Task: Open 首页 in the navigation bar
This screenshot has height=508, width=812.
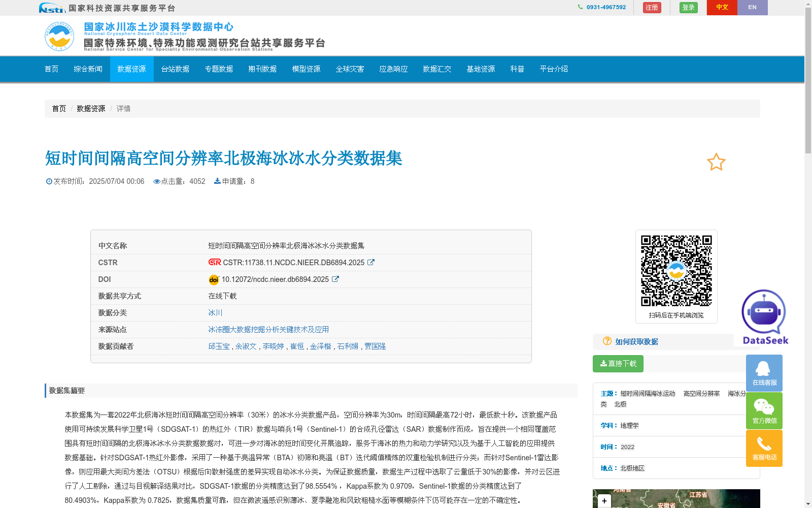Action: coord(52,69)
